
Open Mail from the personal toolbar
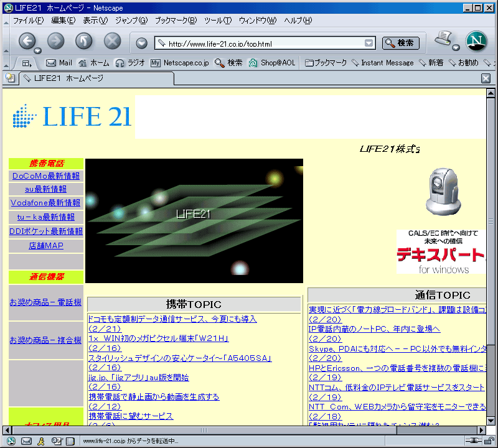coord(59,63)
